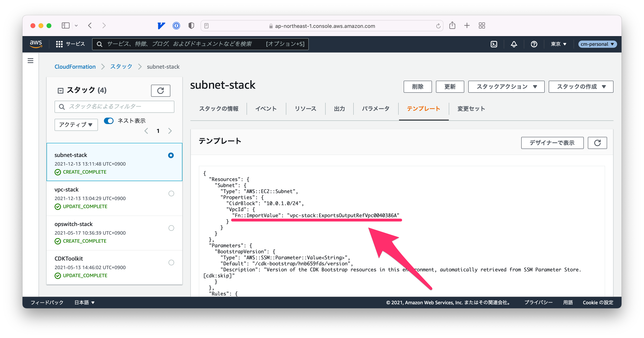
Task: Open the AWS services grid menu
Action: pos(59,44)
